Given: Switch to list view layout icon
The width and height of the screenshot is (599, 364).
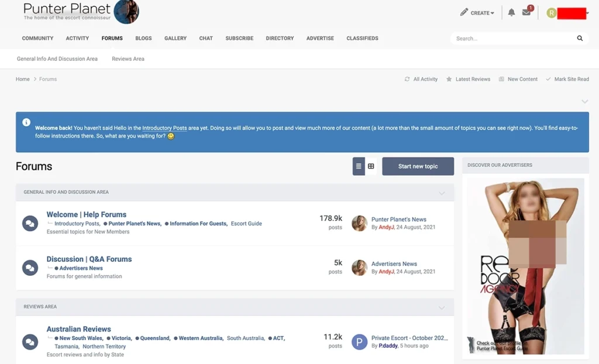Looking at the screenshot, I should (359, 167).
